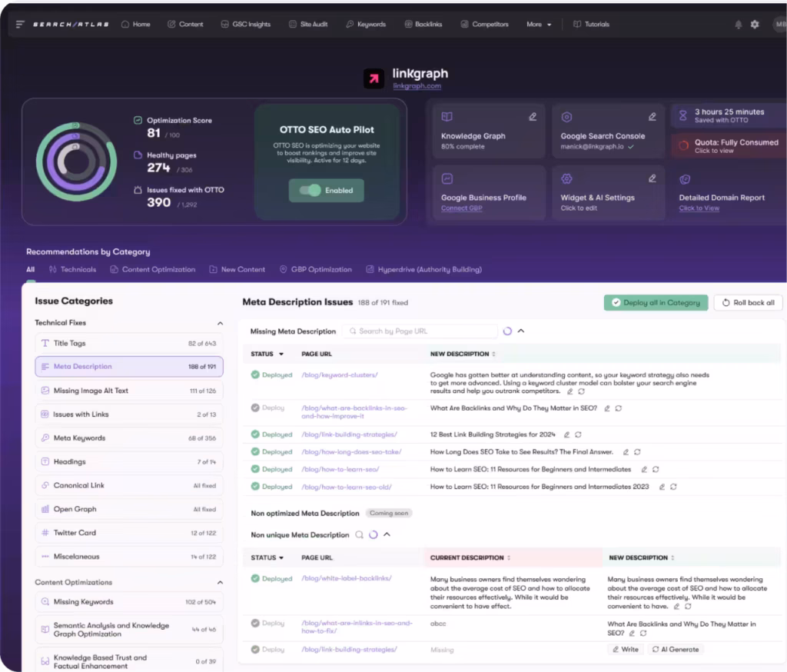Image resolution: width=787 pixels, height=672 pixels.
Task: Open the notifications bell icon
Action: 739,24
